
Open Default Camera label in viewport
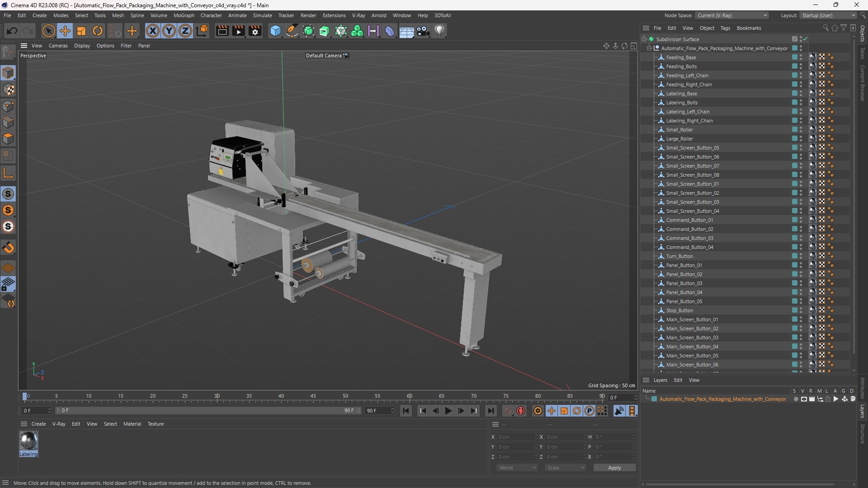pyautogui.click(x=326, y=56)
